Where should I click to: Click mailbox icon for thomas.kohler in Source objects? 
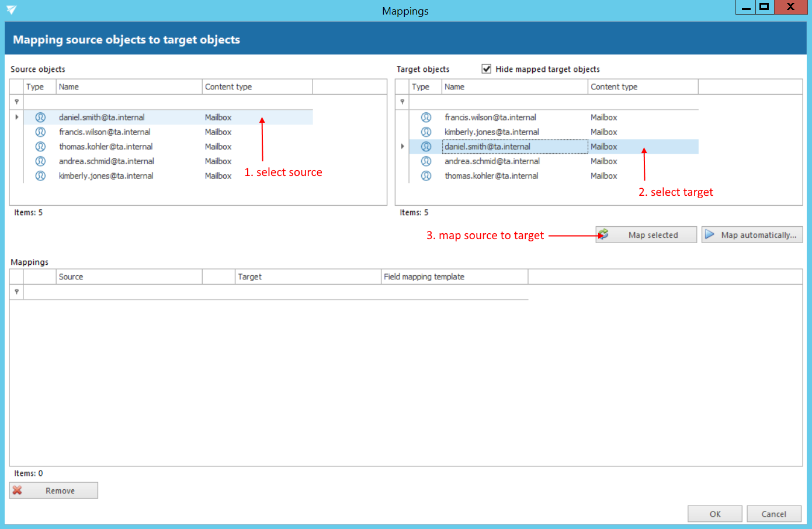pos(40,147)
